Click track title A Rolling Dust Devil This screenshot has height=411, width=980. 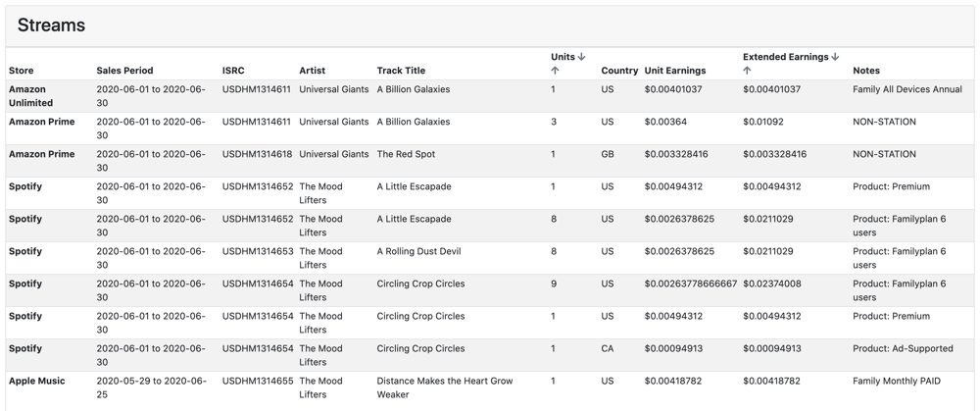pos(418,251)
